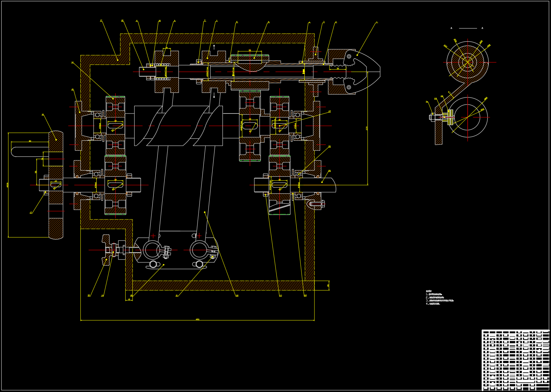This screenshot has width=551, height=392.
Task: Click part number 30 bolt label
Action: tap(427, 102)
